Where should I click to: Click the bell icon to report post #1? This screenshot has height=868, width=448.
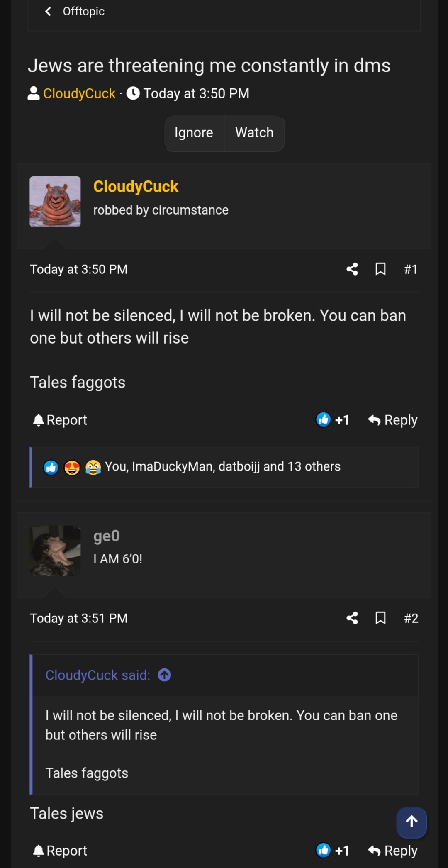coord(39,419)
